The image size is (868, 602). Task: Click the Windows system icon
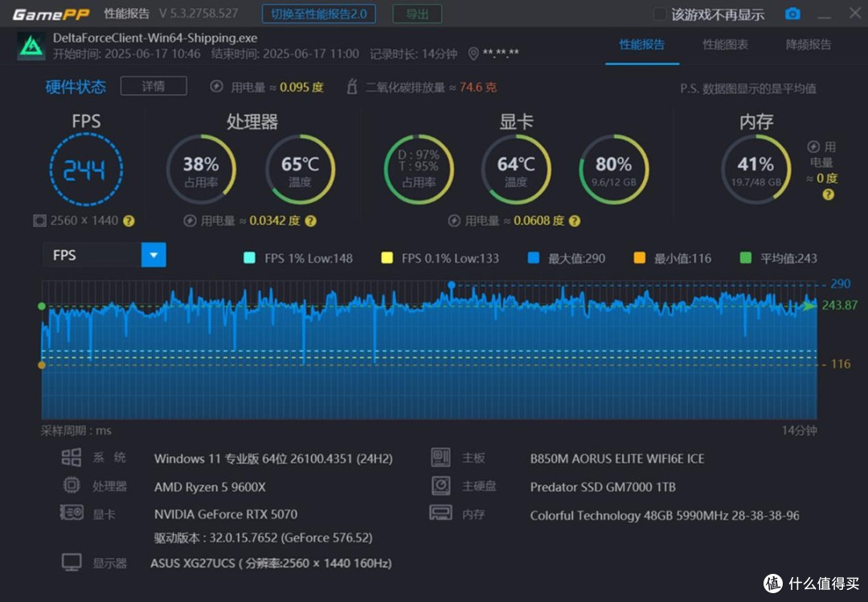pos(72,457)
